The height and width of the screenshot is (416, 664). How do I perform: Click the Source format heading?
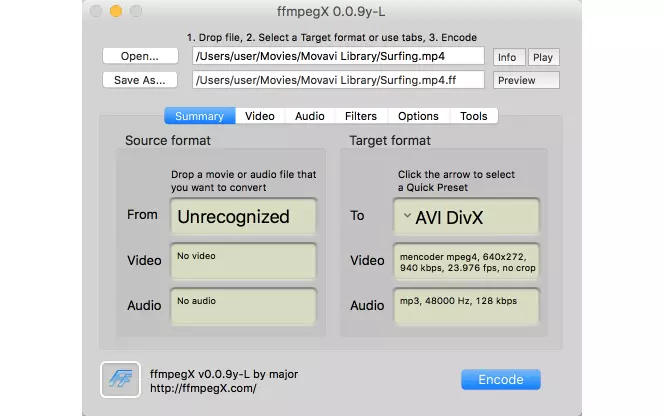coord(168,141)
